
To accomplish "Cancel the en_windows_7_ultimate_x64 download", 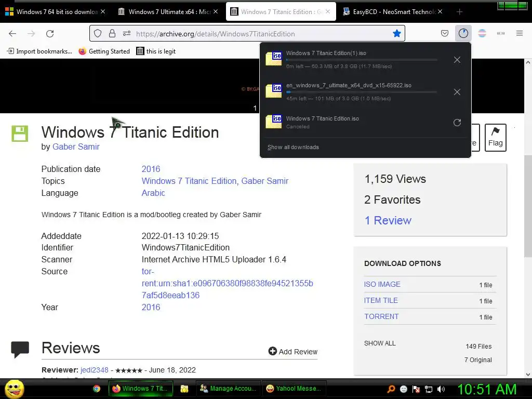I will [x=457, y=92].
